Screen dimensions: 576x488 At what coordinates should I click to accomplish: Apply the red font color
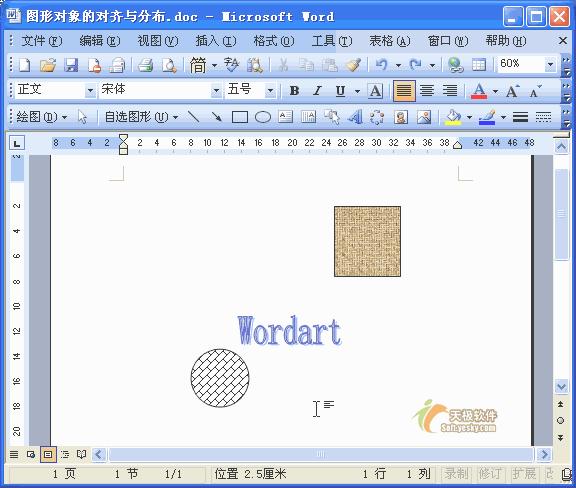click(479, 90)
